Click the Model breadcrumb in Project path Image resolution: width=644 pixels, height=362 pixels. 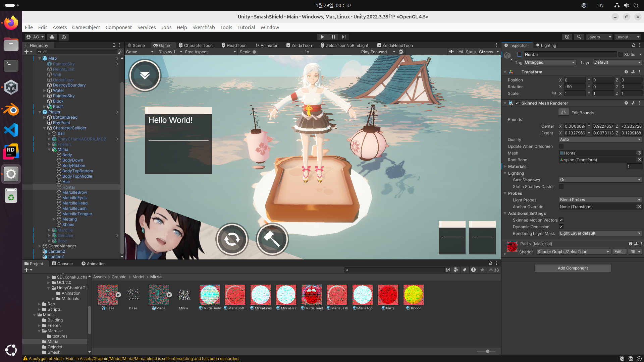tap(138, 277)
